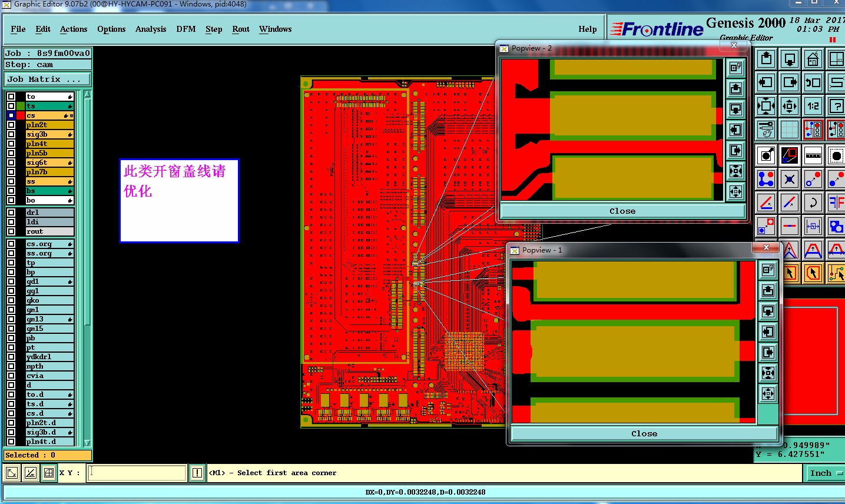
Task: Open the Help menu
Action: pyautogui.click(x=588, y=29)
